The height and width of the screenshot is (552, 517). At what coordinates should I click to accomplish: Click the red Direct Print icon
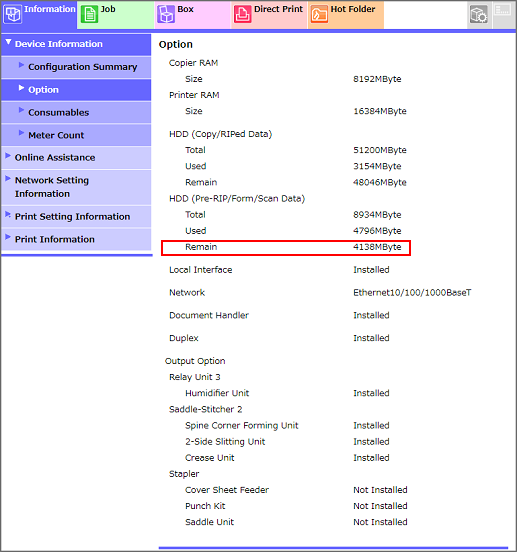242,14
